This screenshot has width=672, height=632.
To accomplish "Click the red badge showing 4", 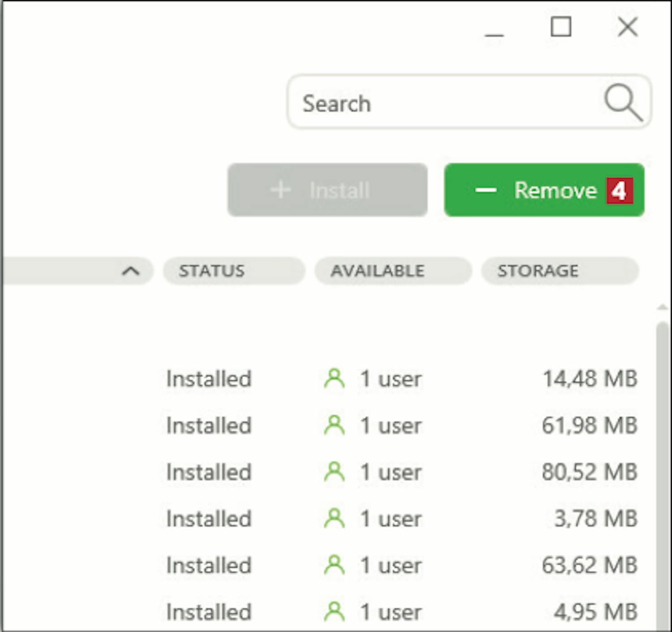I will [620, 191].
